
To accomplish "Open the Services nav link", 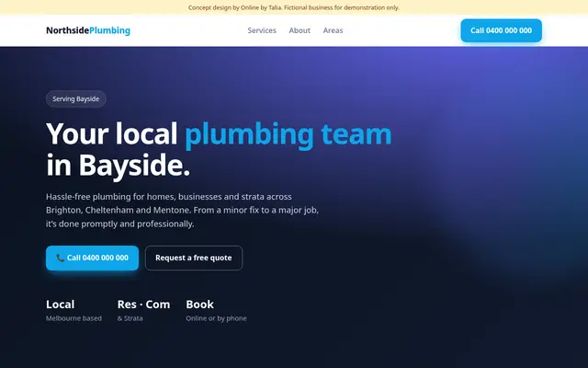I will click(x=262, y=30).
